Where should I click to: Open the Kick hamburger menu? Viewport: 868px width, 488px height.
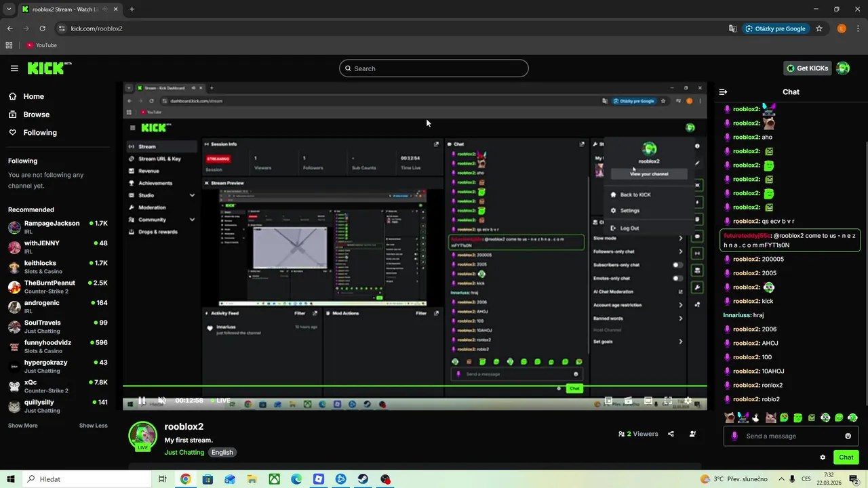tap(14, 68)
